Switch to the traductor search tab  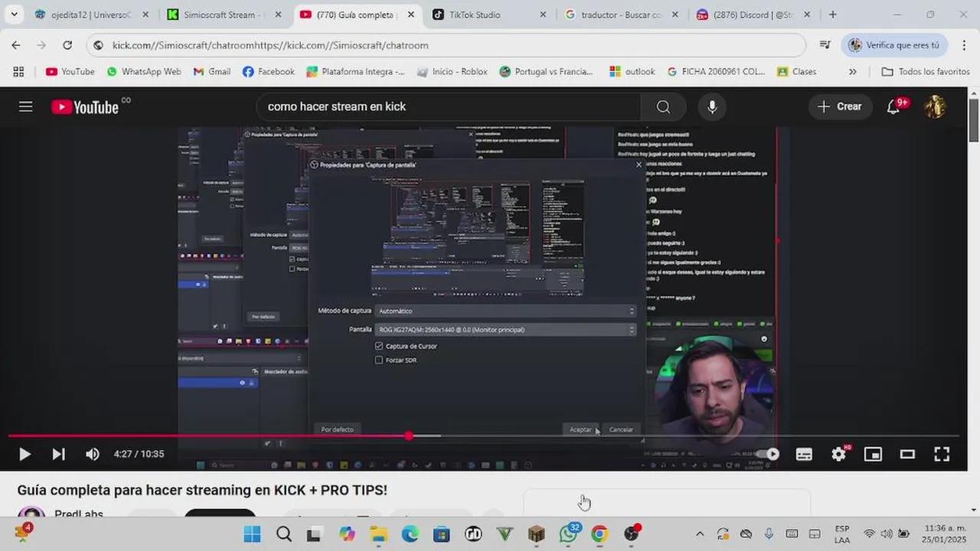[x=622, y=15]
